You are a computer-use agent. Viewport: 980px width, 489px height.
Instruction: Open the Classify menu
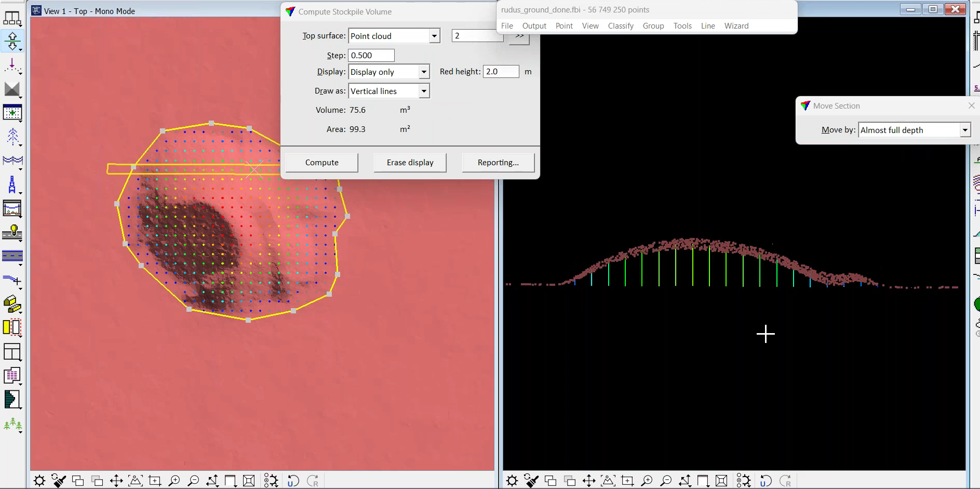(x=620, y=26)
